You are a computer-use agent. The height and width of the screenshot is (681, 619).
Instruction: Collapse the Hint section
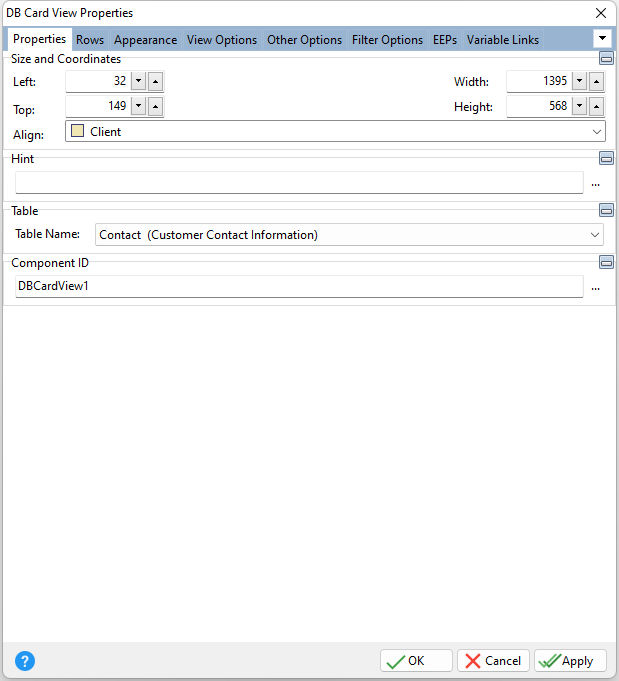coord(606,158)
